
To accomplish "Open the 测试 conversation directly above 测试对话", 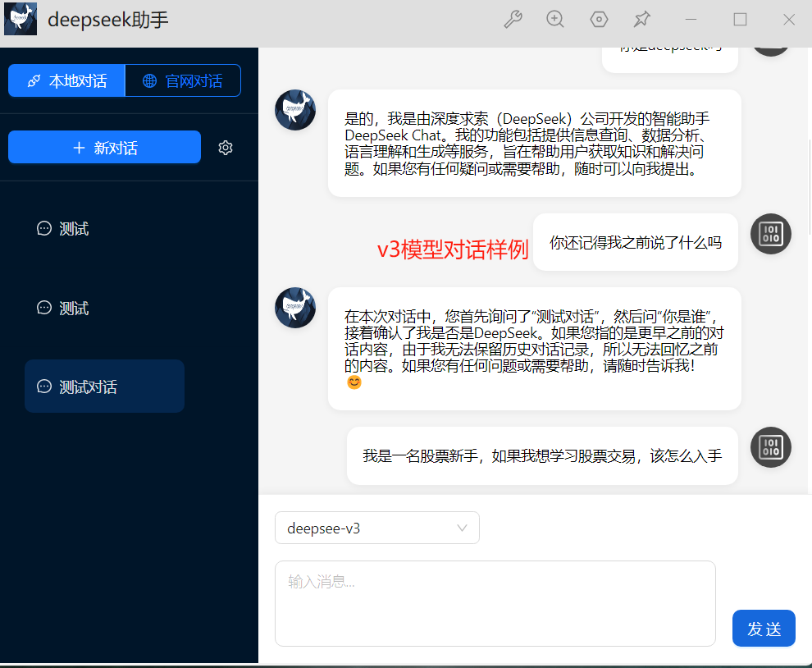I will pos(105,308).
